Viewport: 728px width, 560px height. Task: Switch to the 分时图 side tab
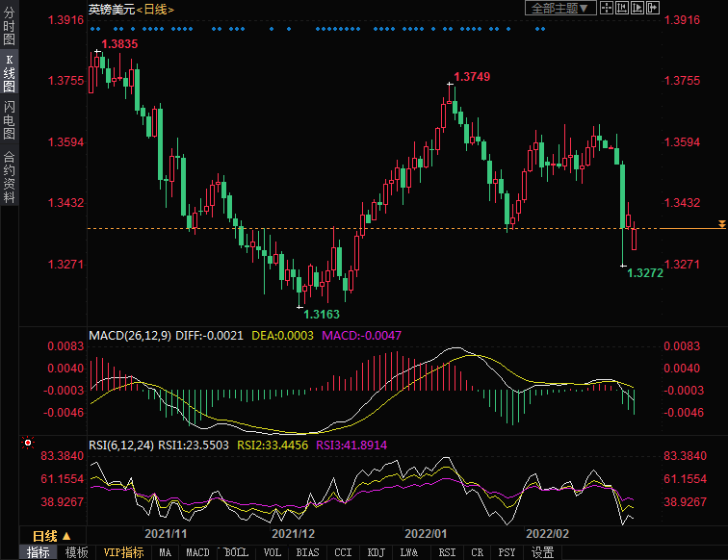9,26
